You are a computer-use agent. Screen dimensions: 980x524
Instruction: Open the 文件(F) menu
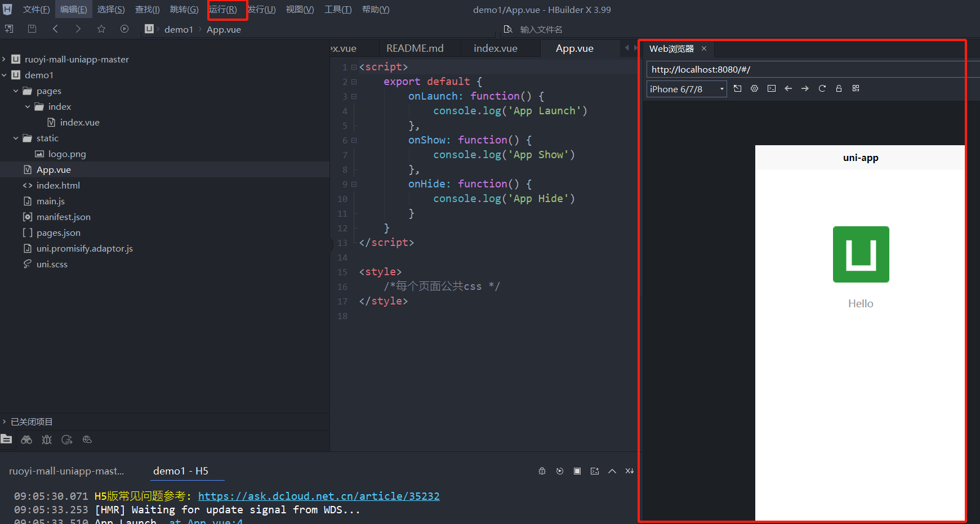[36, 10]
